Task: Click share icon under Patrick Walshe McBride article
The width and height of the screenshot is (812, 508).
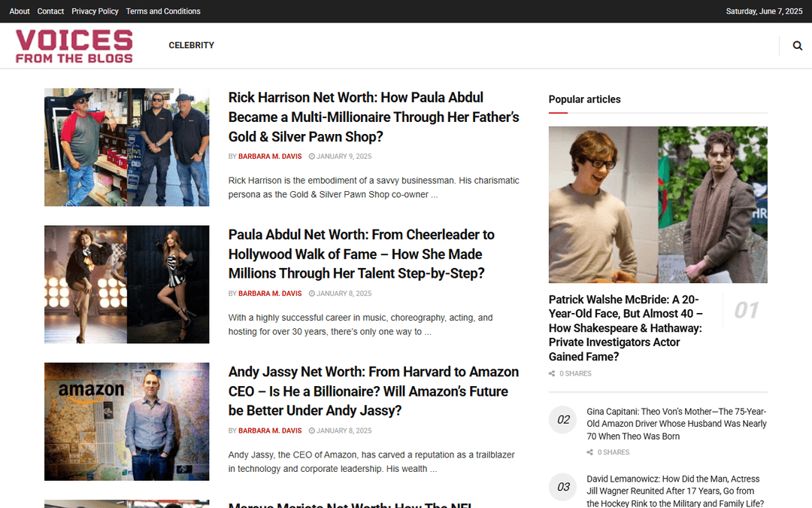Action: tap(552, 374)
